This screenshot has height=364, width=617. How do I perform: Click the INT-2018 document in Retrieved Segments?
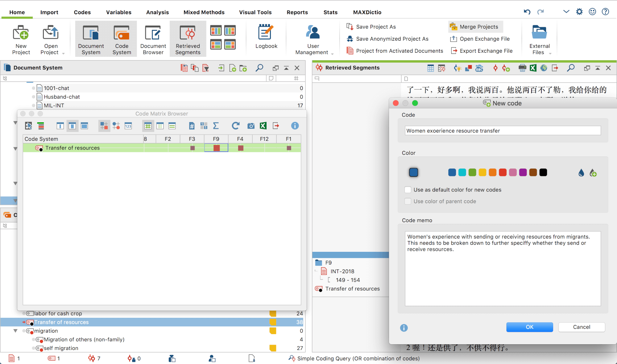click(x=342, y=271)
